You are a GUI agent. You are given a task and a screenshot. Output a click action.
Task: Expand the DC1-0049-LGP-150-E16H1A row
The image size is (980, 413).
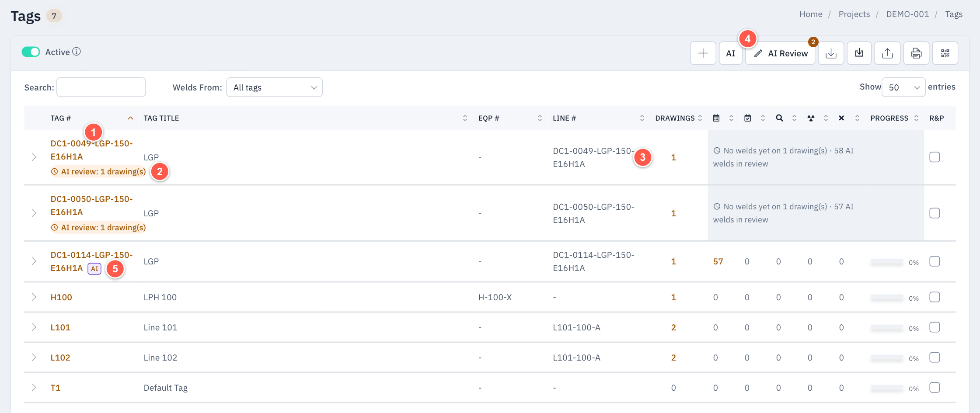point(34,157)
